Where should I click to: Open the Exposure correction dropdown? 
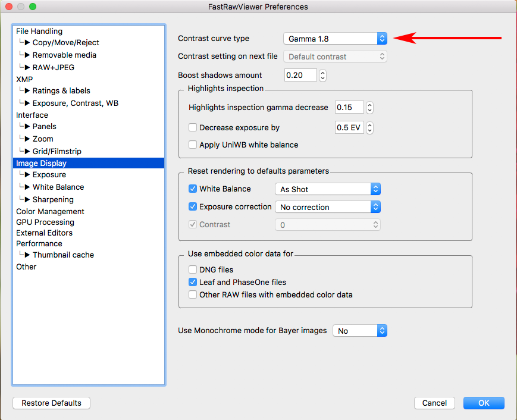coord(327,207)
